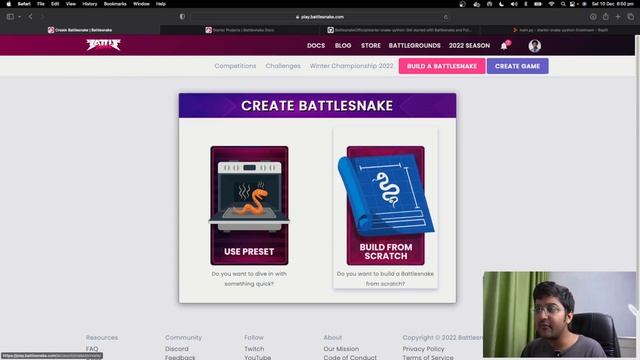
Task: Open STORE in the site navigation
Action: 371,46
